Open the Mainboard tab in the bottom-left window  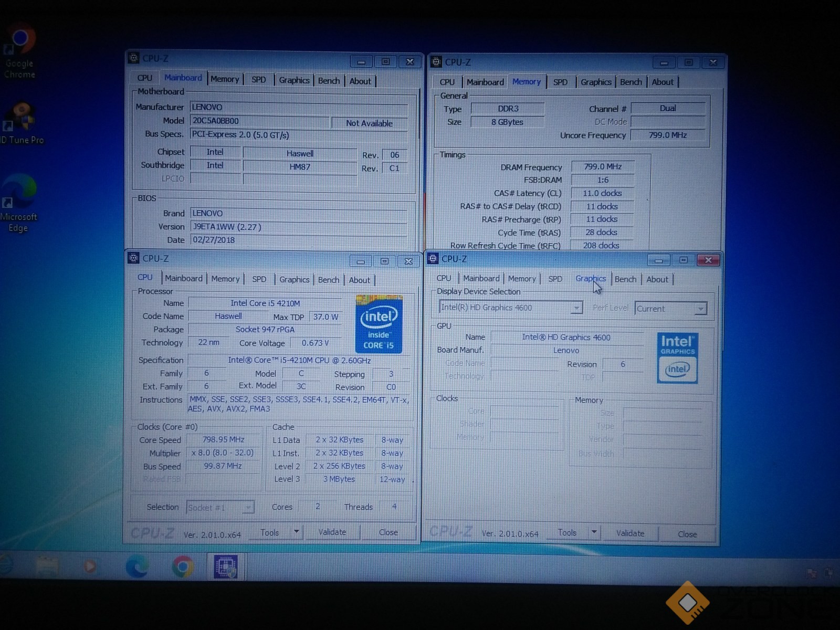coord(183,278)
